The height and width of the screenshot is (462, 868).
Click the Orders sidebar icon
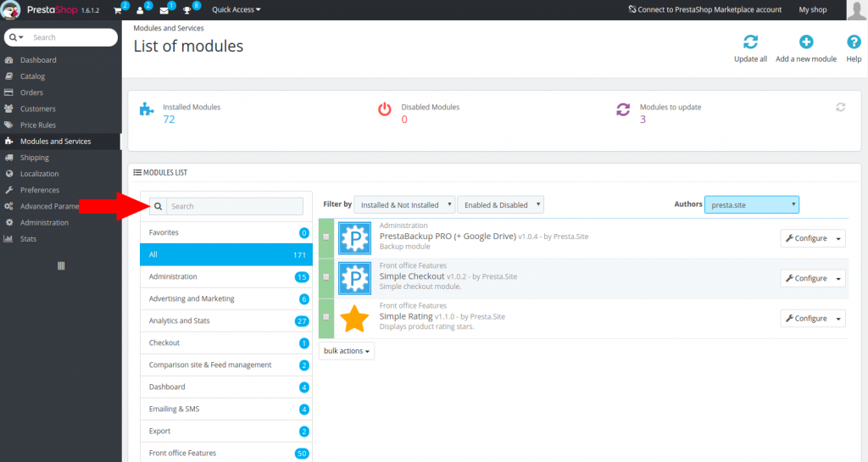click(x=8, y=92)
